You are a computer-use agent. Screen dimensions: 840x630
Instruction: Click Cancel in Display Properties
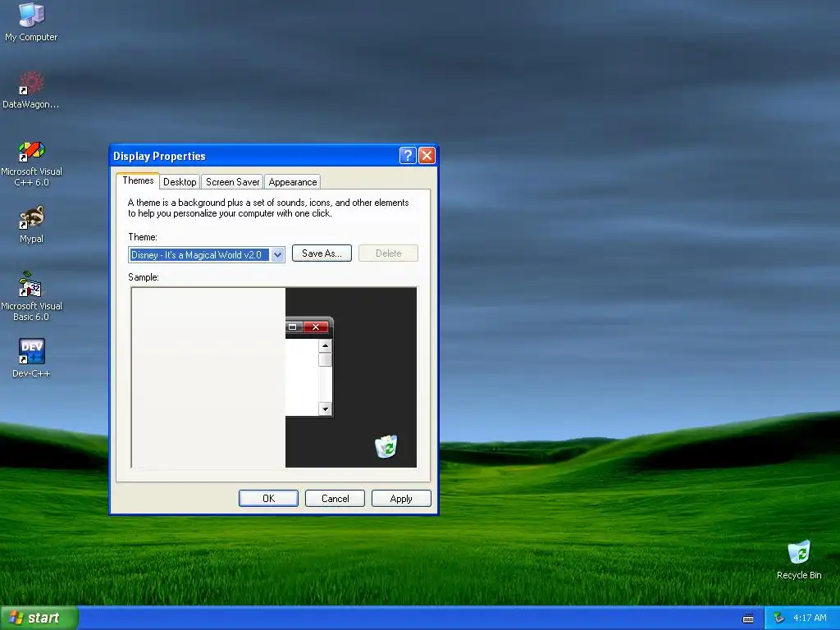coord(335,498)
